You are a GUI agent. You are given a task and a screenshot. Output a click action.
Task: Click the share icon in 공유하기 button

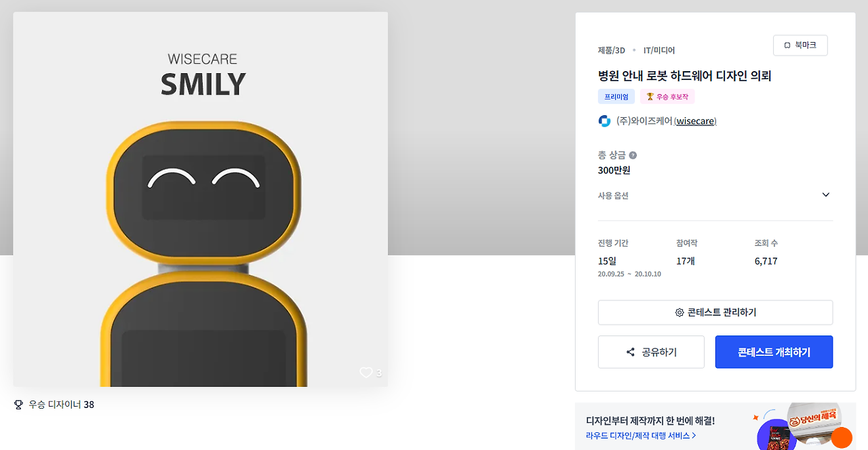(x=631, y=352)
